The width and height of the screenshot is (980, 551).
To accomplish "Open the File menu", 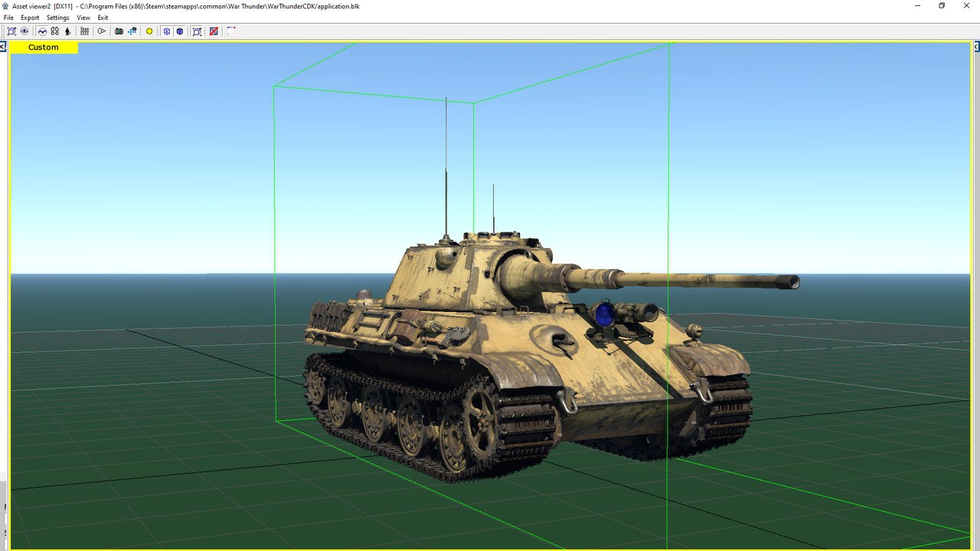I will 8,18.
